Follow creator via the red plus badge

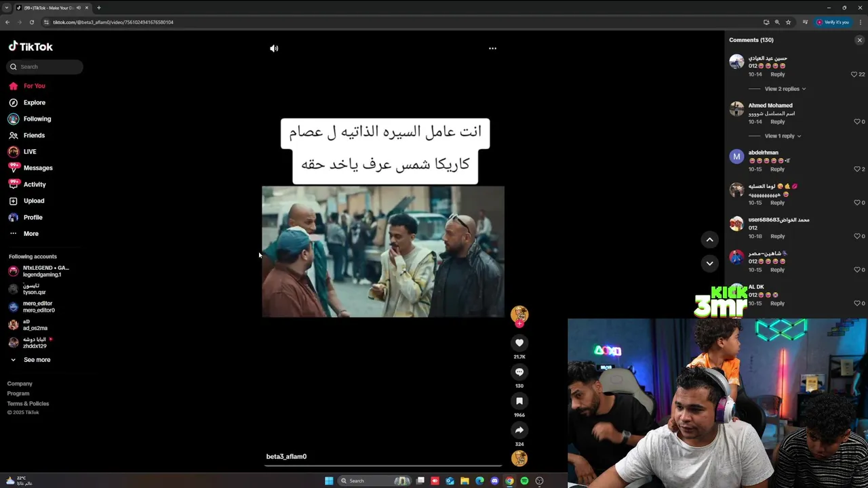pos(519,324)
